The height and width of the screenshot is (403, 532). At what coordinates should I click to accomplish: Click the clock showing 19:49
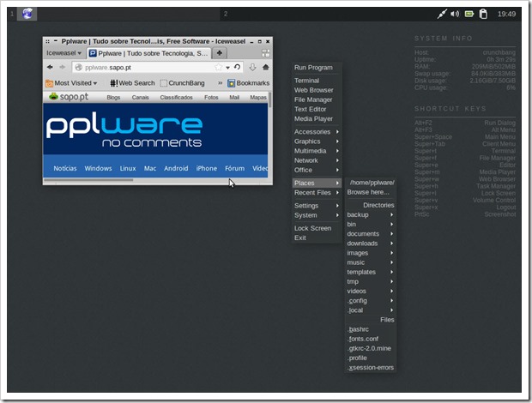click(506, 14)
